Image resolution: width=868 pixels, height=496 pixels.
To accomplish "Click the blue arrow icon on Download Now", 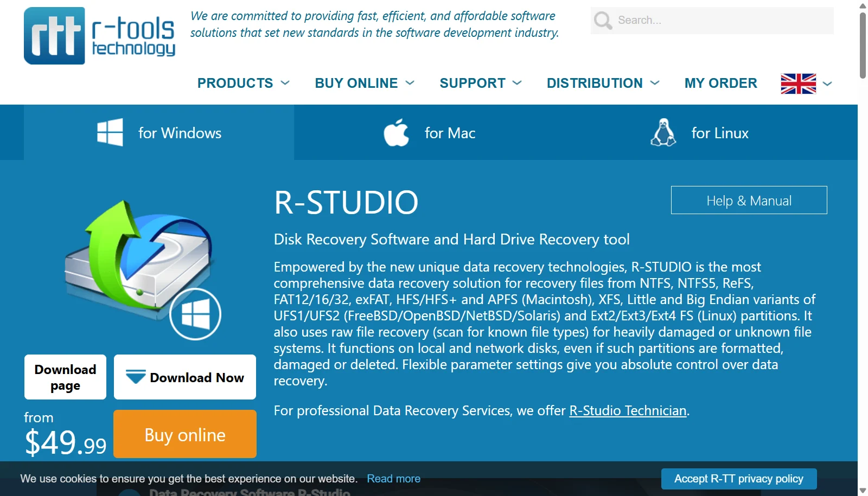I will (x=136, y=376).
